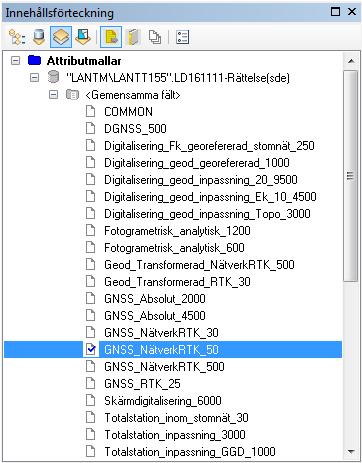
Task: Toggle the highlighted yellow attribute template toolbar button
Action: [111, 37]
